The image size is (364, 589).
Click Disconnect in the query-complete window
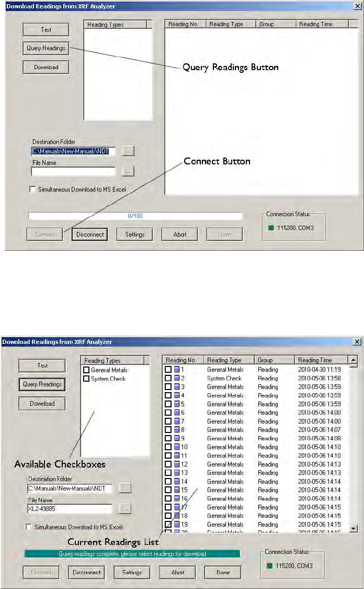[x=87, y=572]
